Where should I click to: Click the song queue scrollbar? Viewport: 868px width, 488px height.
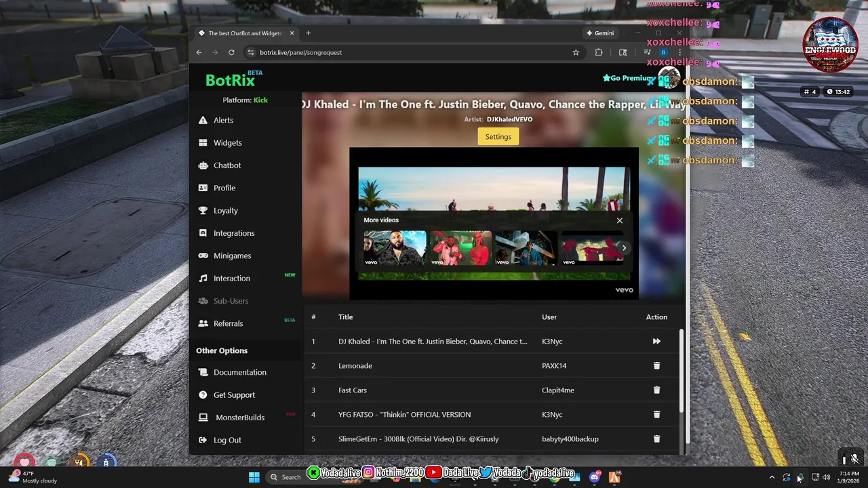coord(681,369)
